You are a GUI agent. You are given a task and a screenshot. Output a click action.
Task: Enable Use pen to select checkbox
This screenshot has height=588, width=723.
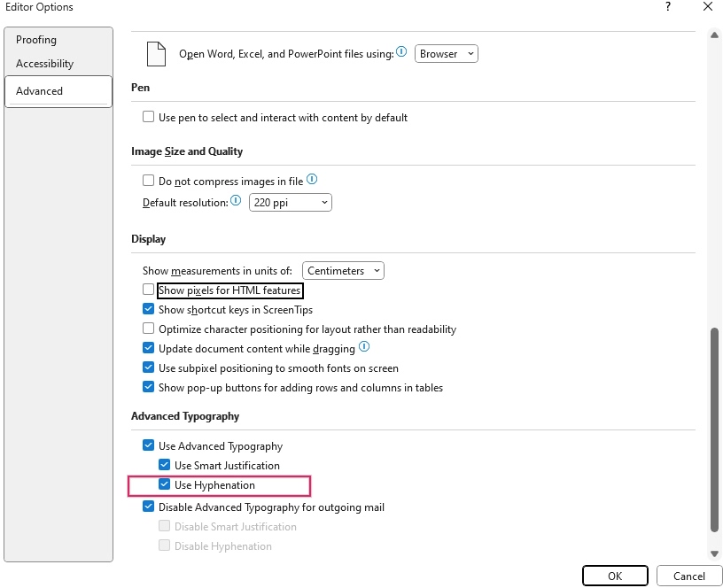point(149,117)
